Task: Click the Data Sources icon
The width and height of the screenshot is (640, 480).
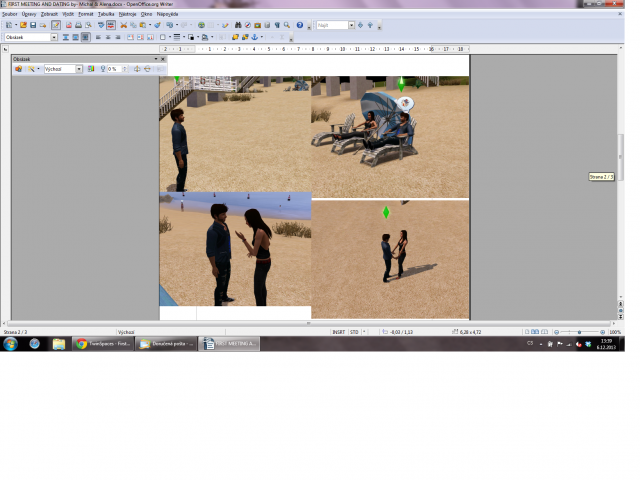Action: pyautogui.click(x=267, y=25)
